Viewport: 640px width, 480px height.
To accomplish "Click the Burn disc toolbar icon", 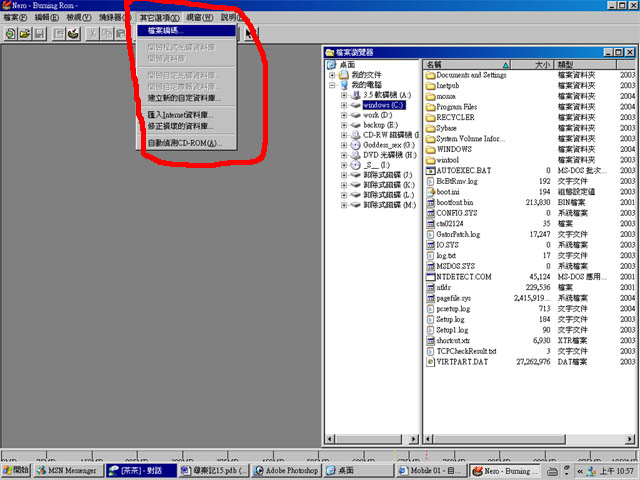I will click(x=73, y=34).
